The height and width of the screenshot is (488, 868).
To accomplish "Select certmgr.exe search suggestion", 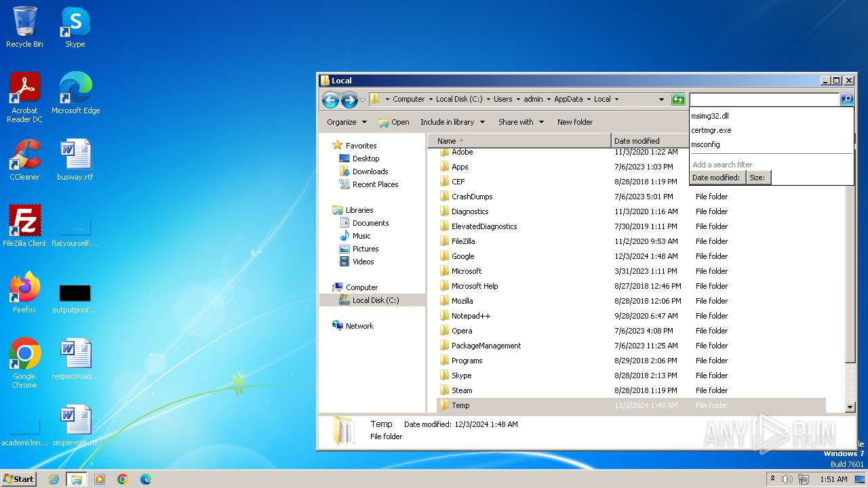I will tap(771, 130).
